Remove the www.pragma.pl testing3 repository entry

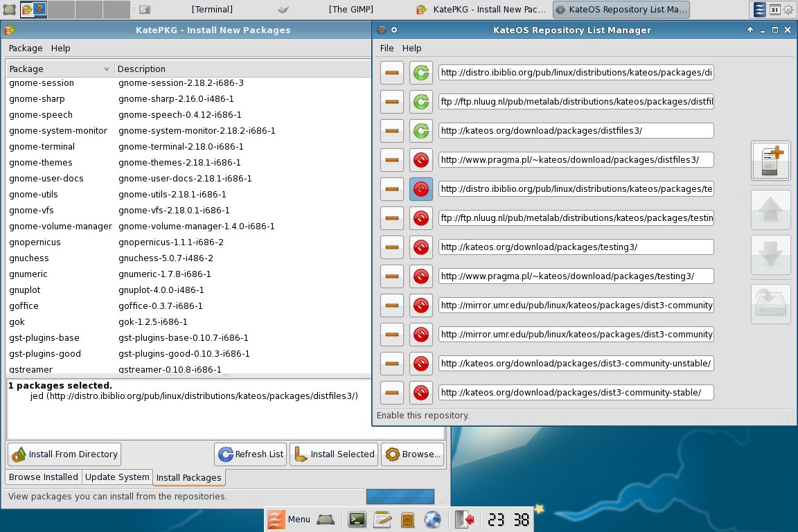tap(392, 276)
